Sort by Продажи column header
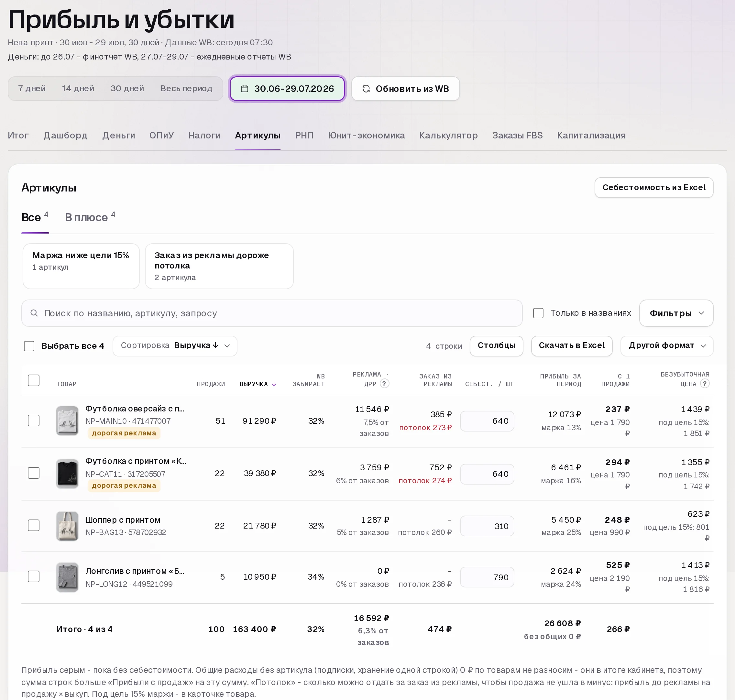735x700 pixels. [211, 384]
